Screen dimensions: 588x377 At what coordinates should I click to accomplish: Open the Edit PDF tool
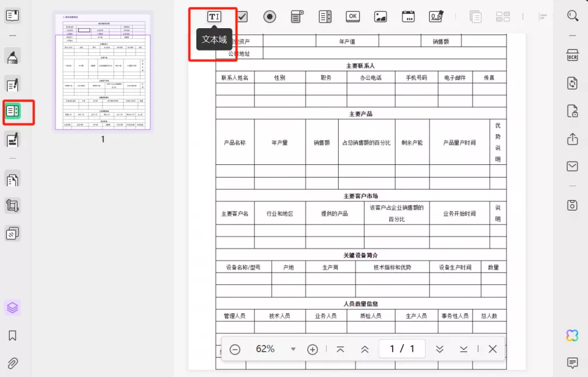coord(13,84)
